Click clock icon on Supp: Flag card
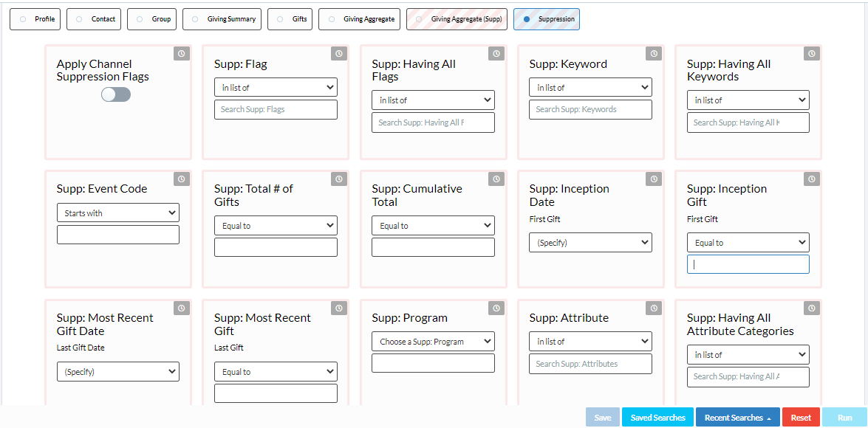The height and width of the screenshot is (428, 868). (339, 54)
